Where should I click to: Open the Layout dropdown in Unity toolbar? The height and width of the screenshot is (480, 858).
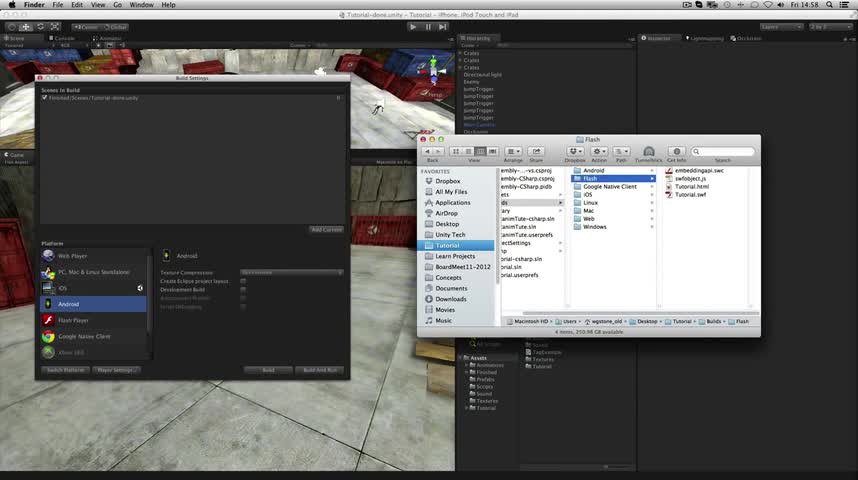pos(831,27)
